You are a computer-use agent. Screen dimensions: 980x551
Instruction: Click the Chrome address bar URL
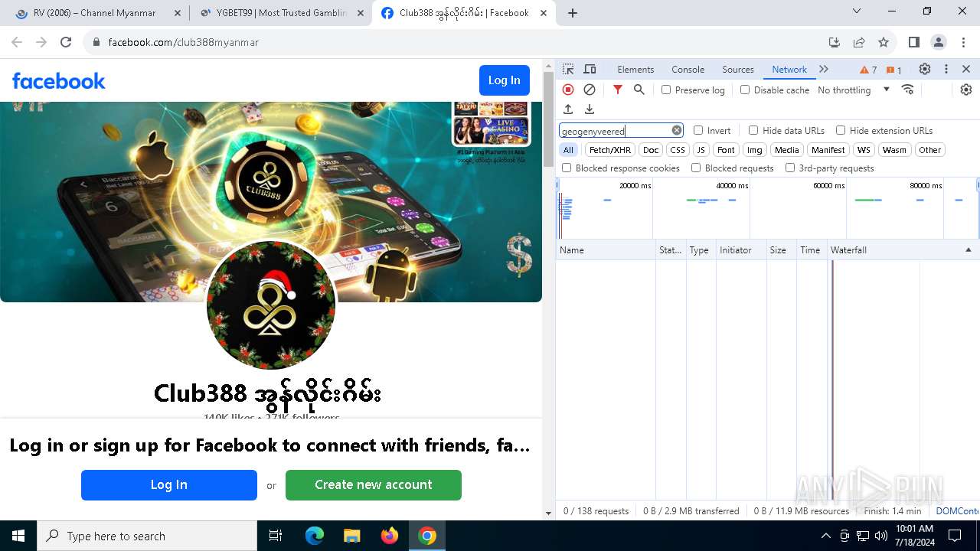click(x=184, y=42)
